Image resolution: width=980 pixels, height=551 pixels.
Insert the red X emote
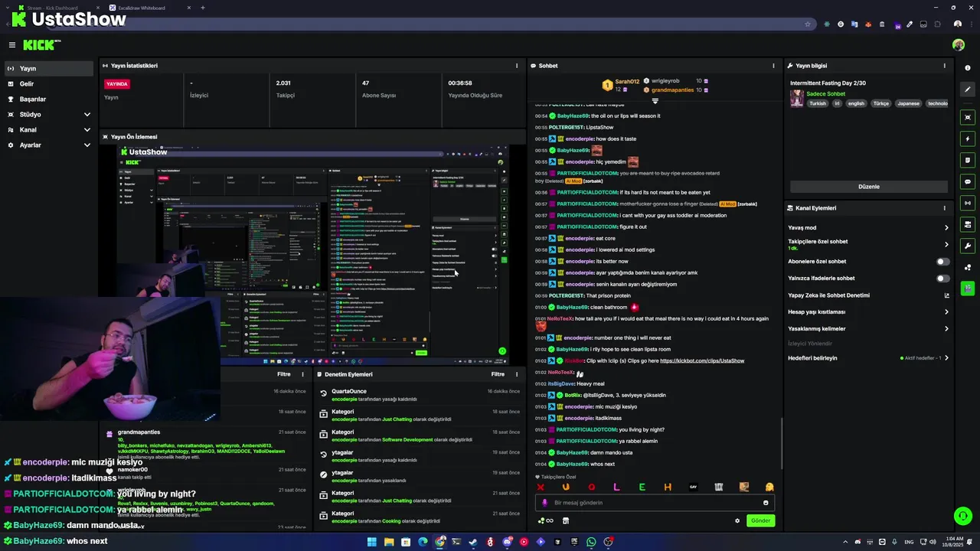(541, 487)
